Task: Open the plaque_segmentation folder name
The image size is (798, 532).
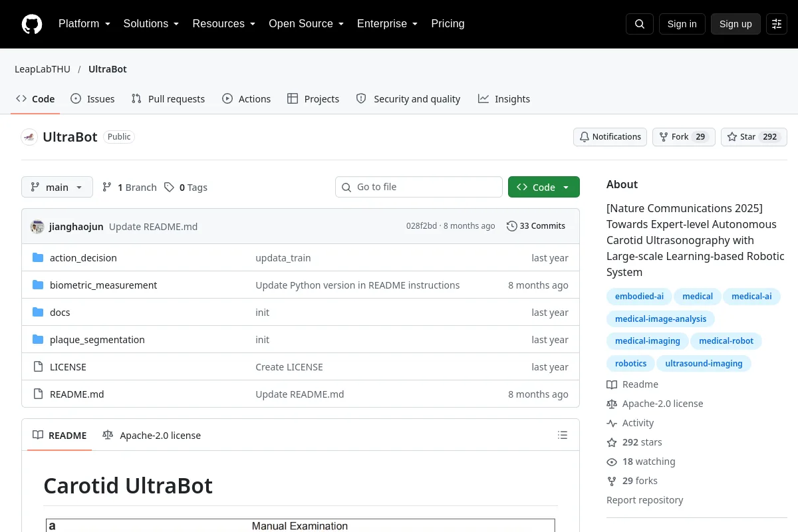Action: coord(97,340)
